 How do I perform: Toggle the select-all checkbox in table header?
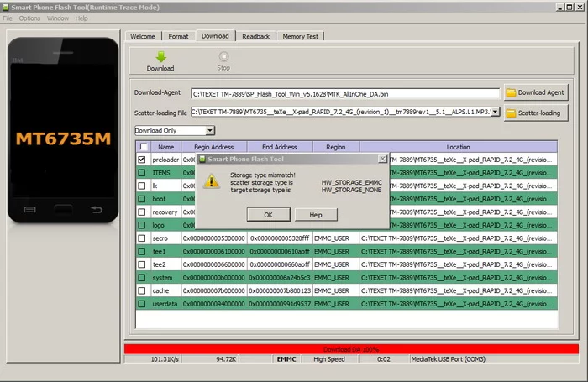coord(144,147)
